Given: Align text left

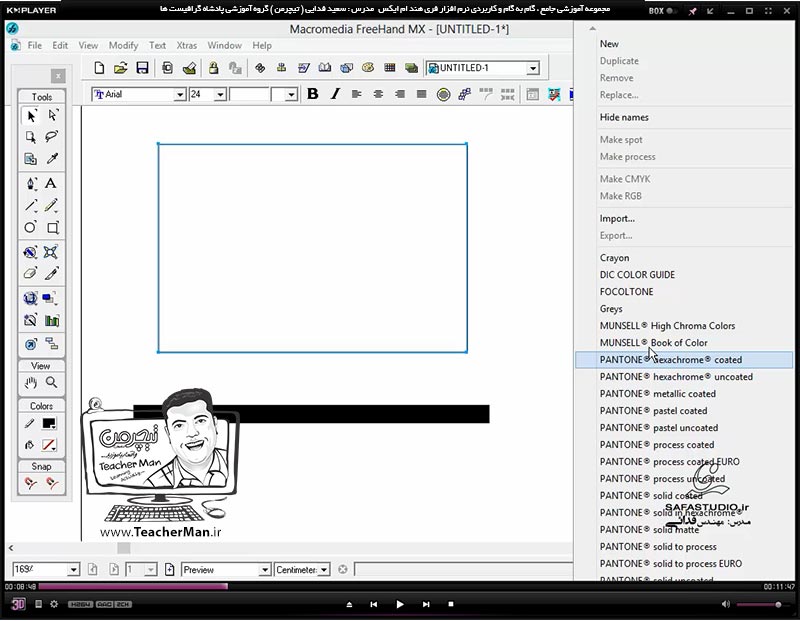Looking at the screenshot, I should pyautogui.click(x=357, y=94).
